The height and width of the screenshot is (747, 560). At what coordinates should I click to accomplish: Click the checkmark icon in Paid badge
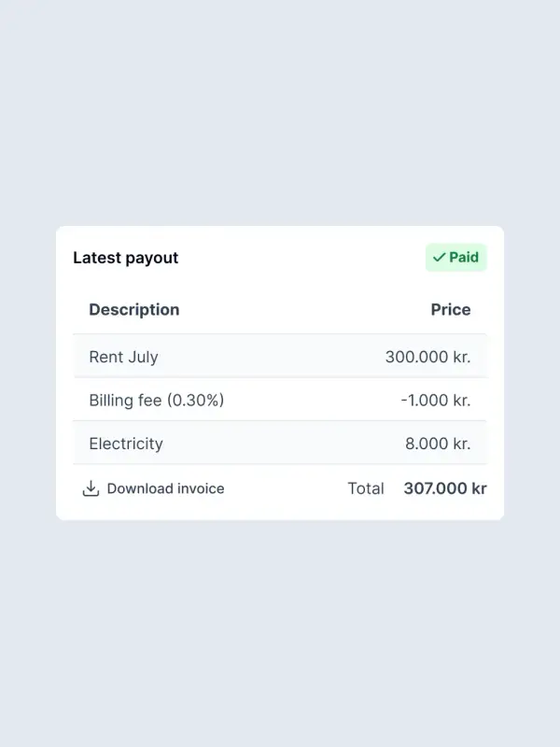tap(439, 258)
